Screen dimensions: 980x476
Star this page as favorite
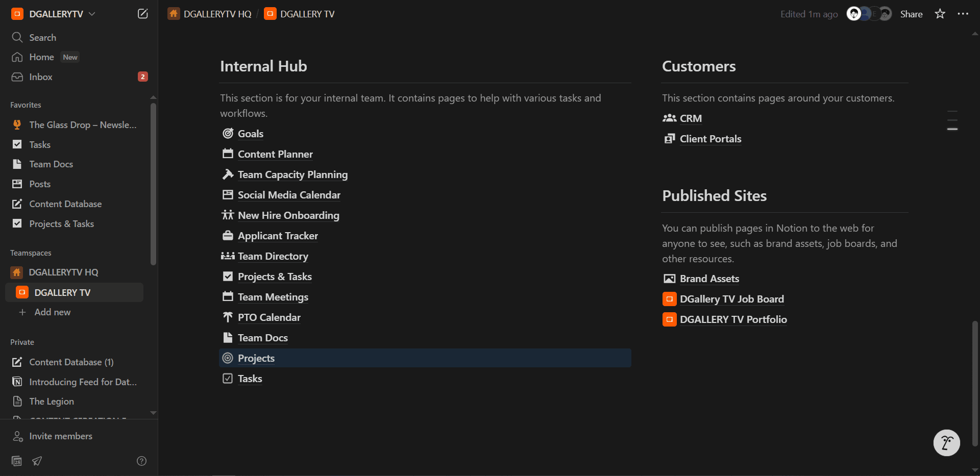pos(940,14)
